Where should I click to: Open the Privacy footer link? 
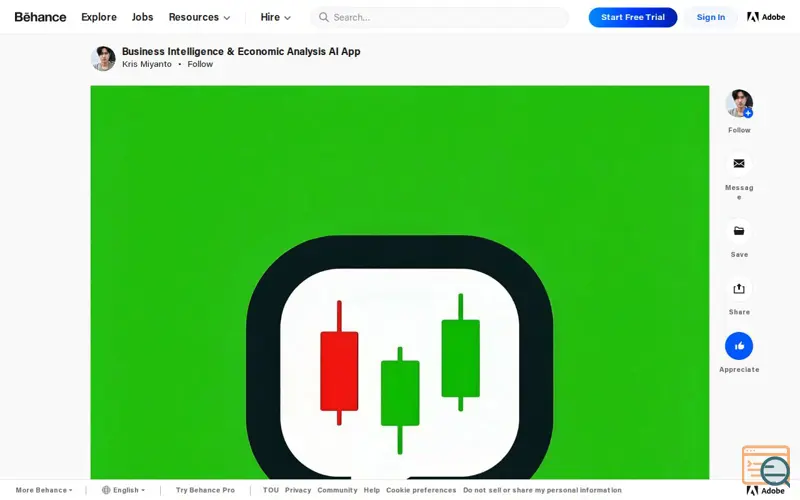[x=298, y=490]
